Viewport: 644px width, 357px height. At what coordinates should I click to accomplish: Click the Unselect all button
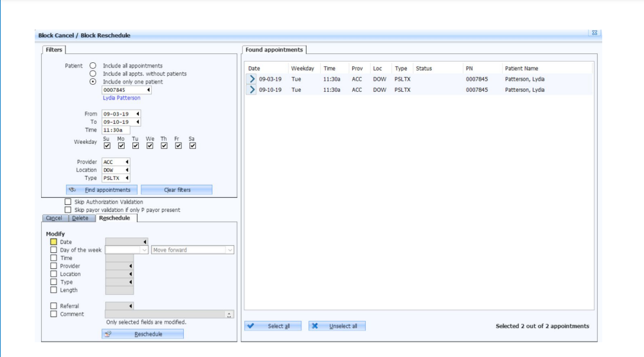point(337,326)
